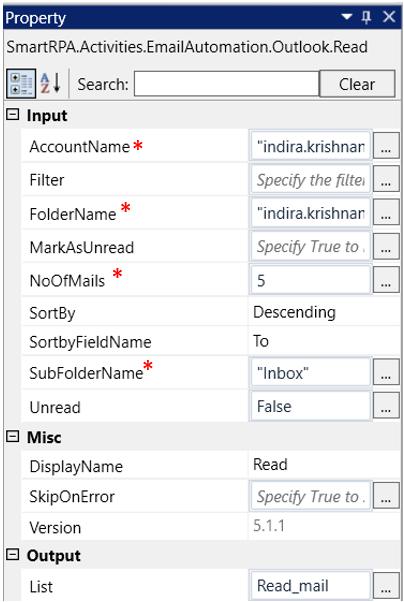
Task: Open ellipsis editor for List output
Action: coord(386,586)
